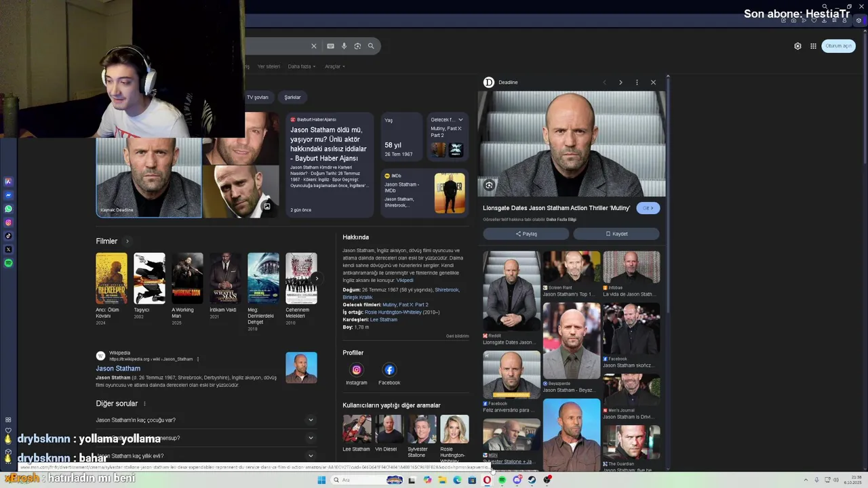Open the Jason Statham Wikipedia result link
Image resolution: width=868 pixels, height=488 pixels.
(118, 369)
